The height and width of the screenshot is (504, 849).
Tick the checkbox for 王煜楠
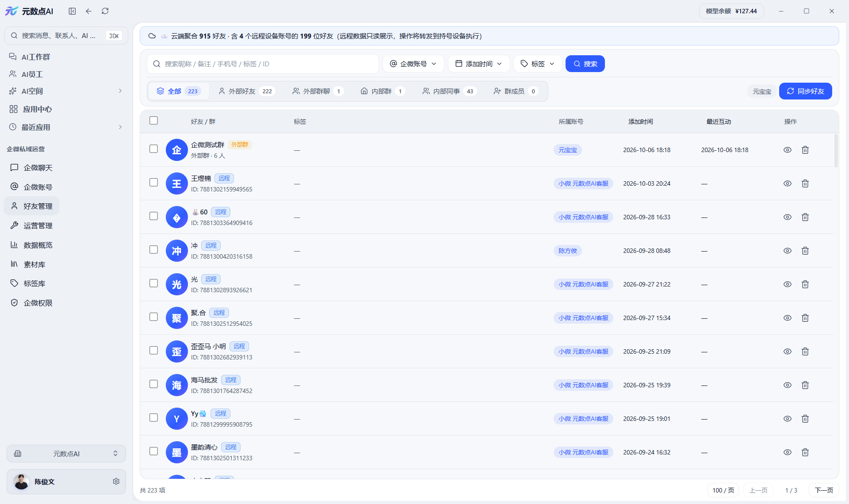pos(153,183)
